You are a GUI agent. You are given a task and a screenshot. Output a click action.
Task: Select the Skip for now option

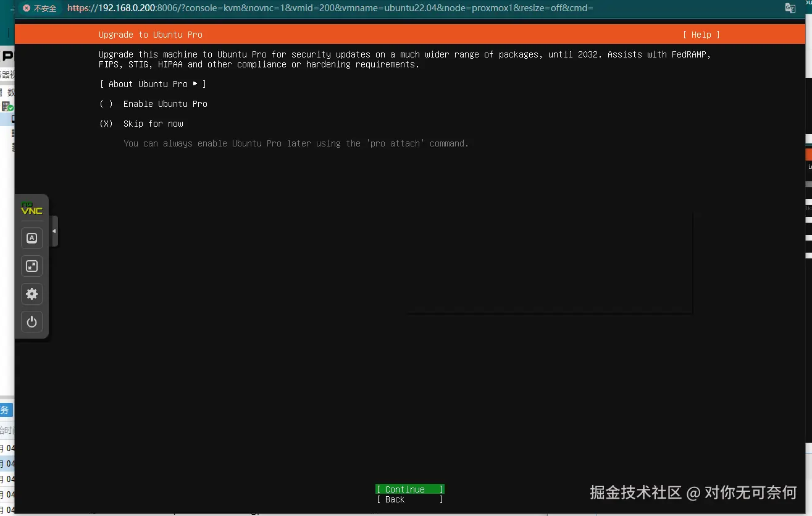point(141,124)
